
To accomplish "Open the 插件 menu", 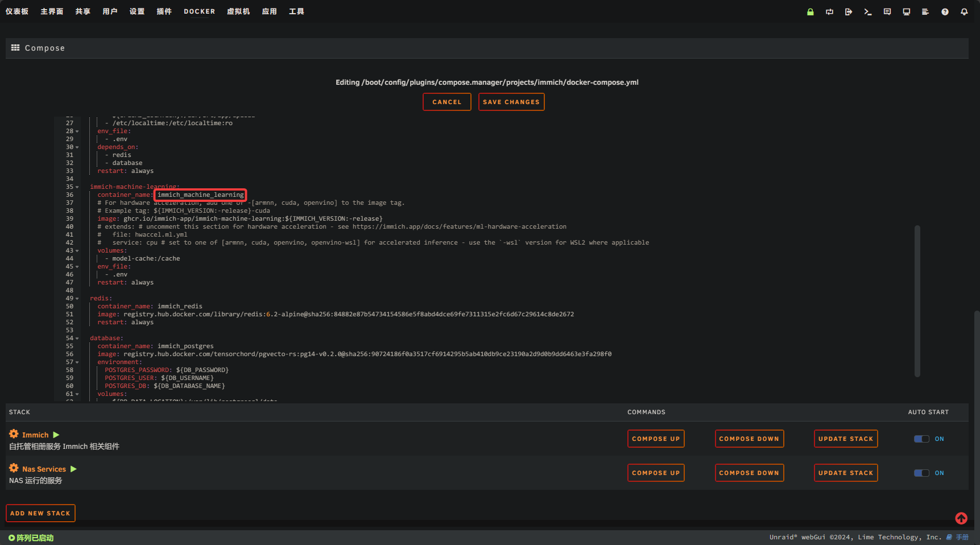I will point(164,11).
